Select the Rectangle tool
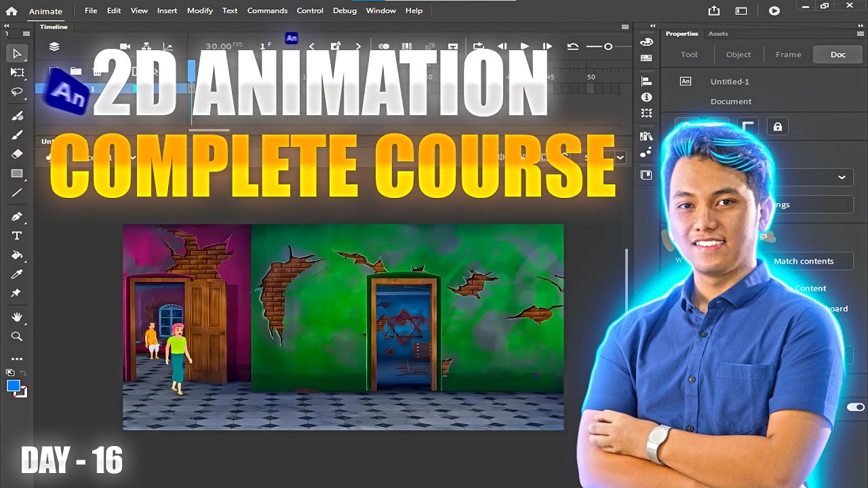Screen dimensions: 868x488 coord(17,174)
